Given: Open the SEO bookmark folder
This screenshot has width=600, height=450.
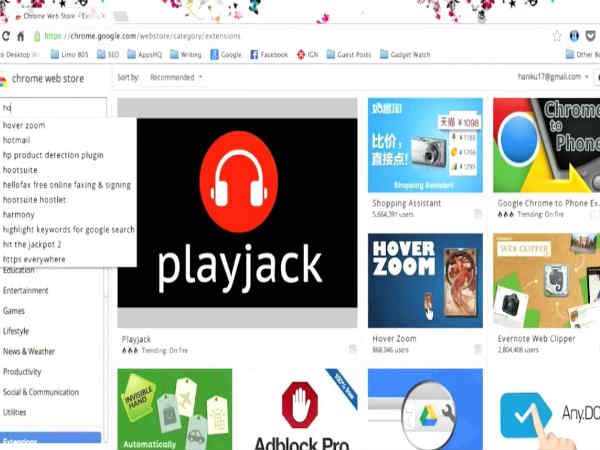Looking at the screenshot, I should click(108, 54).
